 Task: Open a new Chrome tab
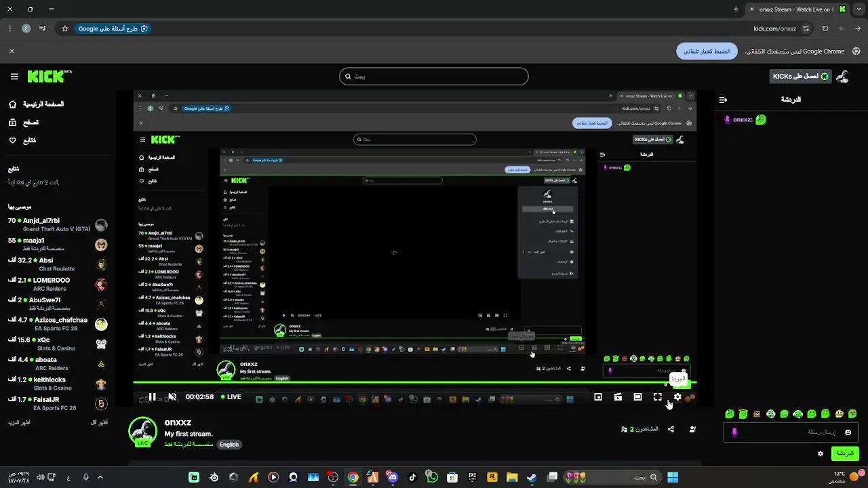click(736, 9)
